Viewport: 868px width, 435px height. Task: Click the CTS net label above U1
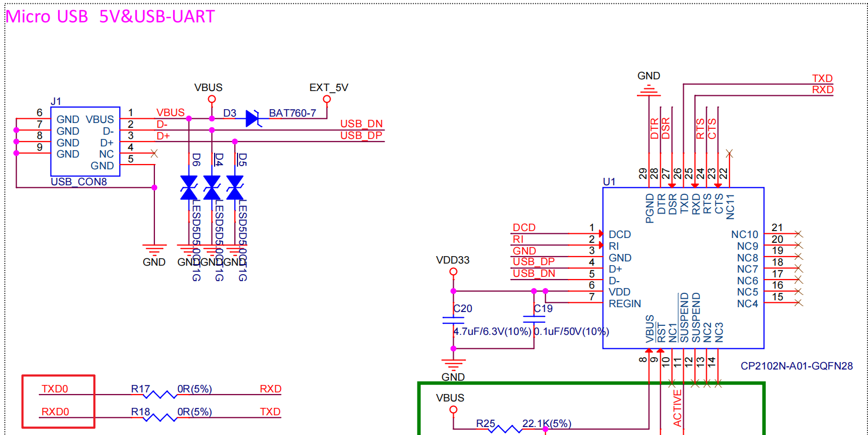(712, 128)
